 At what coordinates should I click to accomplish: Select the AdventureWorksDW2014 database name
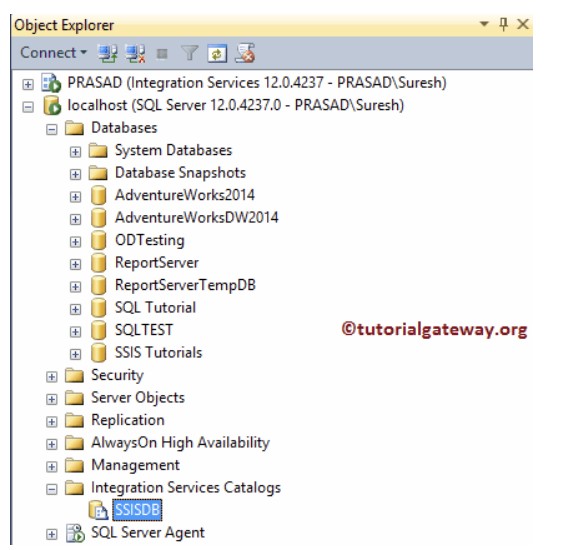(x=197, y=218)
